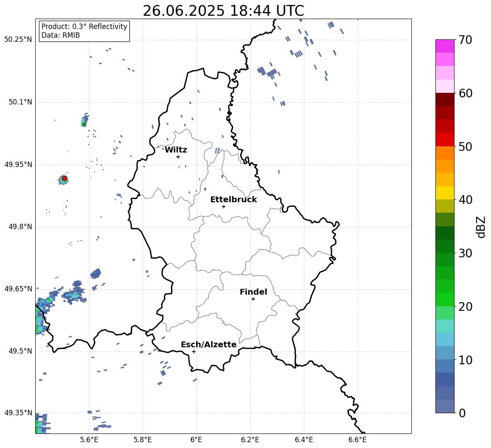The height and width of the screenshot is (448, 491).
Task: Click the 6.6°E longitude label
Action: click(x=357, y=440)
